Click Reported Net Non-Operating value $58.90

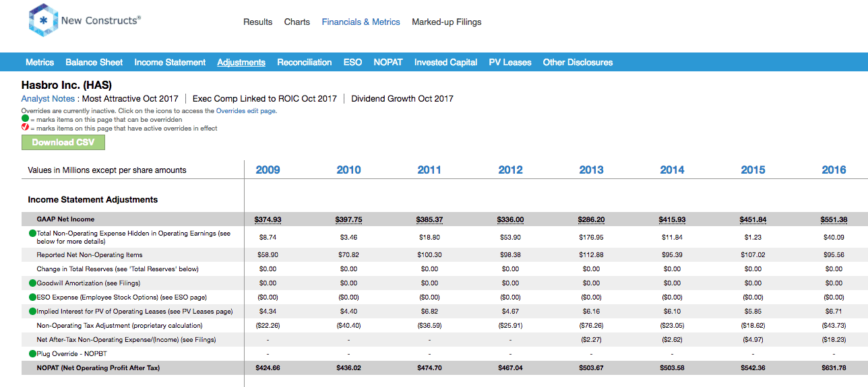point(268,255)
